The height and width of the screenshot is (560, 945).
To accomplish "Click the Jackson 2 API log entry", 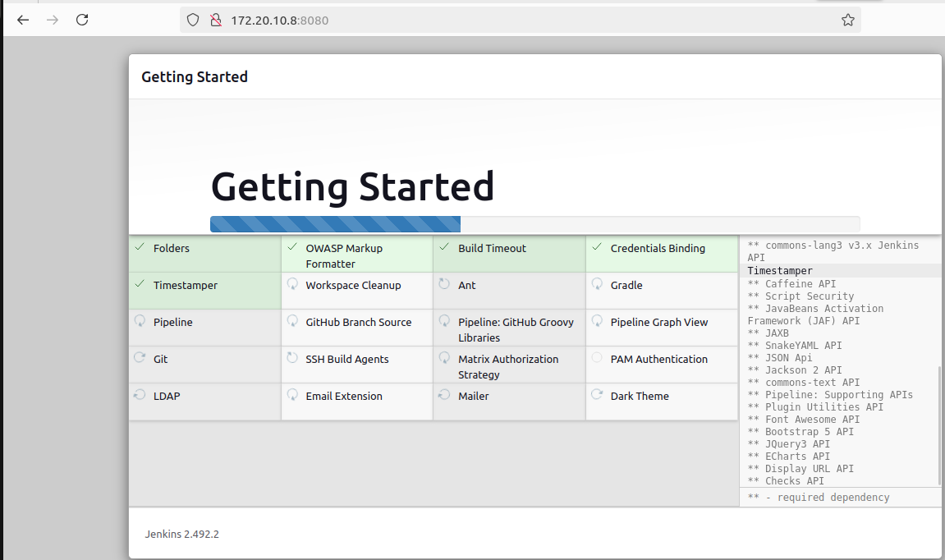I will tap(794, 370).
